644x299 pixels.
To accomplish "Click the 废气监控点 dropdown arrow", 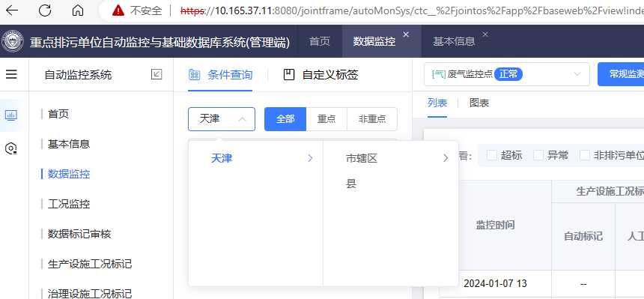I will click(x=577, y=74).
